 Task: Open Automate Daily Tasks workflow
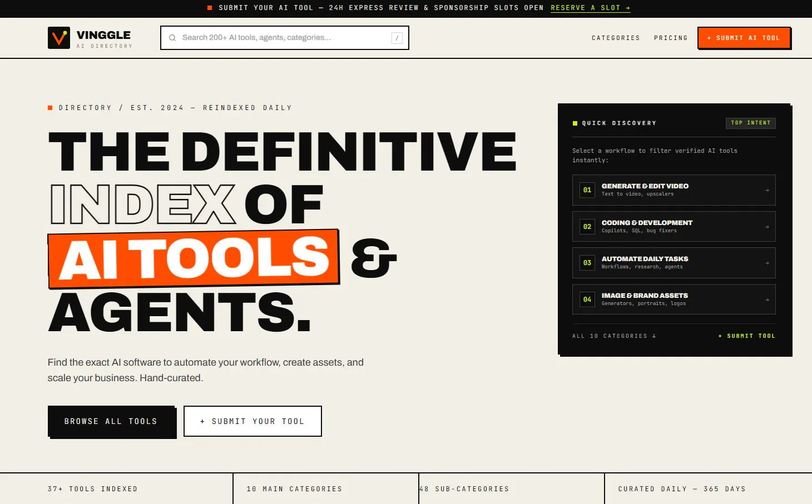point(674,263)
